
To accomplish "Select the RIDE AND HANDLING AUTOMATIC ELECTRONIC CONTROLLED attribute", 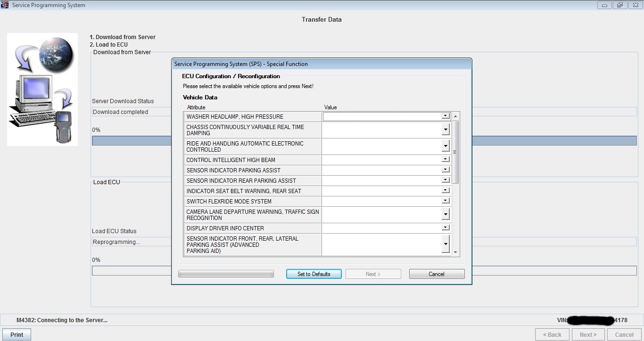I will pos(253,146).
